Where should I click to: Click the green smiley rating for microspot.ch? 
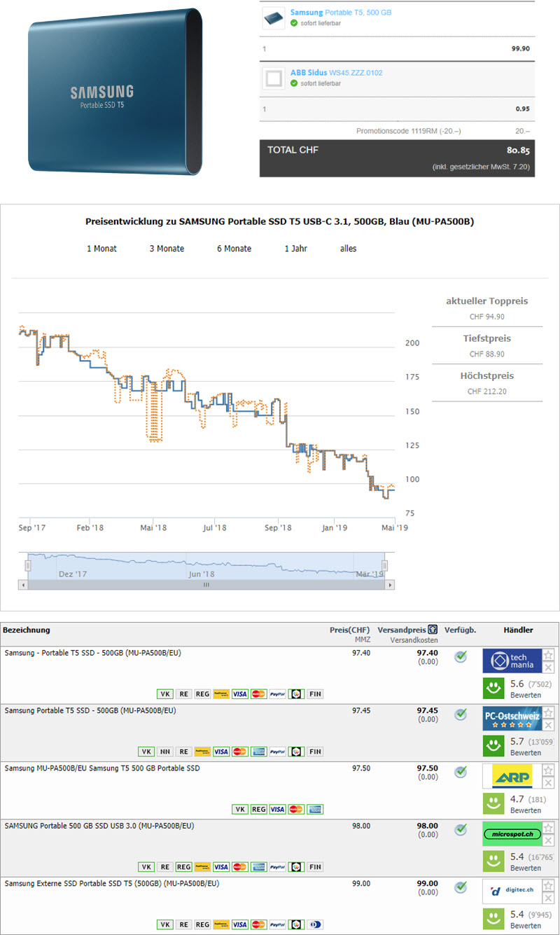[494, 861]
